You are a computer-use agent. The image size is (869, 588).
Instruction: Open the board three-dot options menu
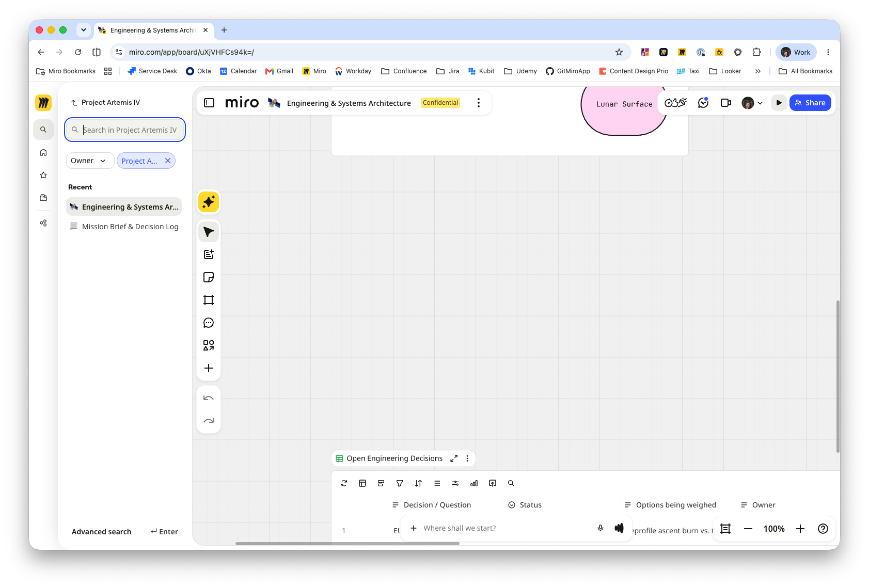[x=479, y=103]
